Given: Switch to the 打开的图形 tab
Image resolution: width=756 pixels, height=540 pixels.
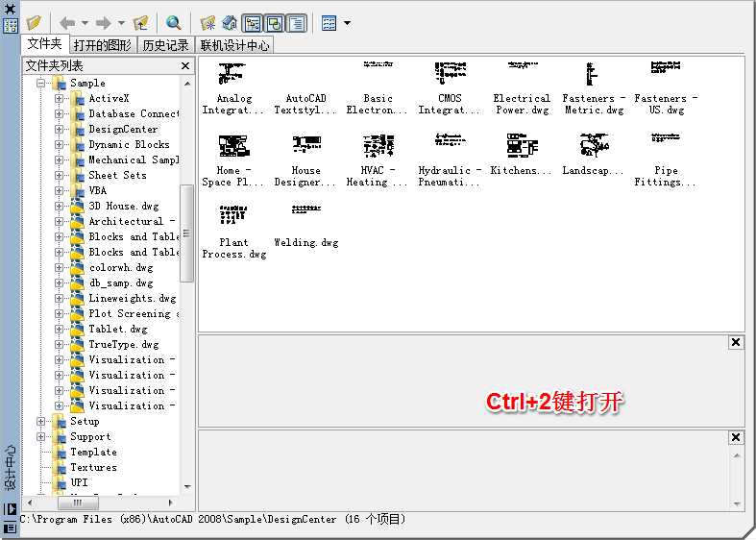Looking at the screenshot, I should pos(103,45).
